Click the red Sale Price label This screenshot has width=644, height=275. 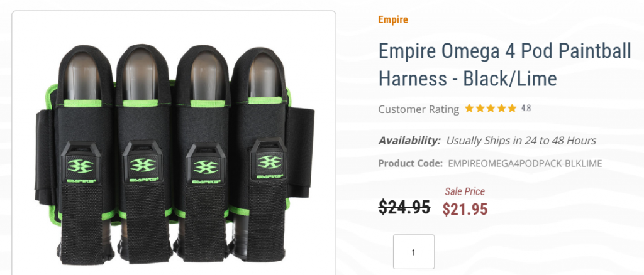(465, 191)
